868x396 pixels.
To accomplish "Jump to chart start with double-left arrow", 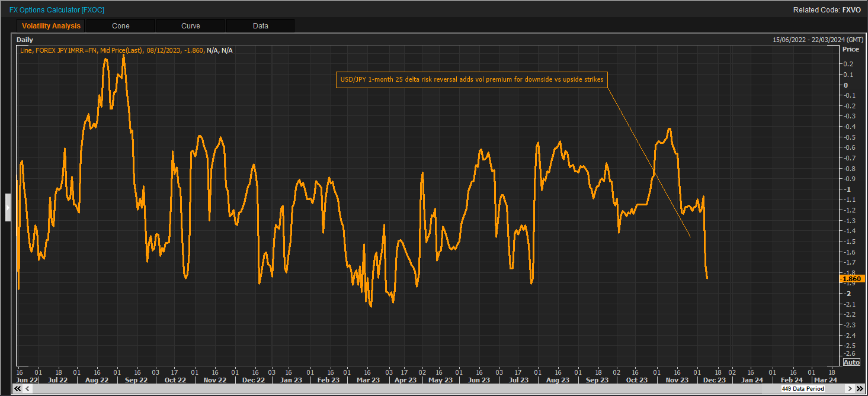I will tap(17, 389).
